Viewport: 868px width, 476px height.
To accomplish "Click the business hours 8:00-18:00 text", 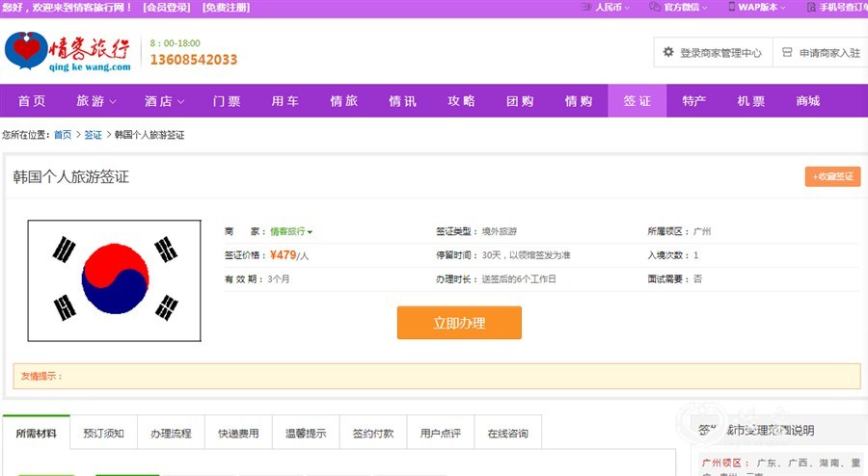I will pos(175,43).
